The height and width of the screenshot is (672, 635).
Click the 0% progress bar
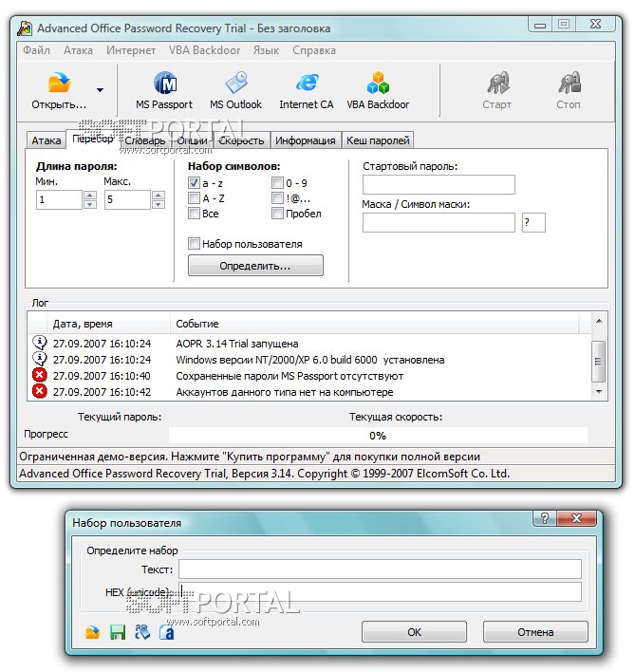[378, 436]
